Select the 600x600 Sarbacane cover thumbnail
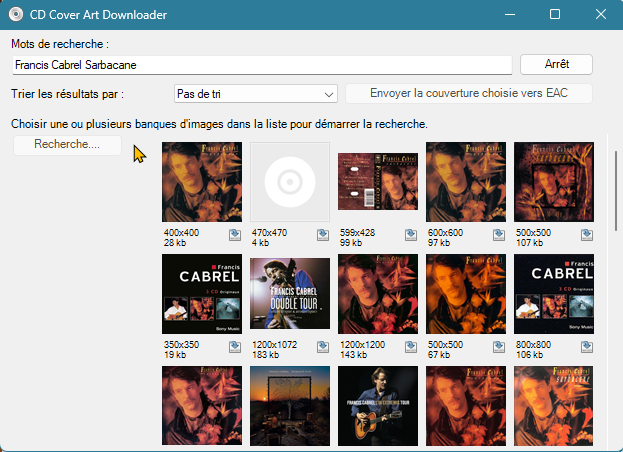Image resolution: width=623 pixels, height=452 pixels. click(x=466, y=182)
